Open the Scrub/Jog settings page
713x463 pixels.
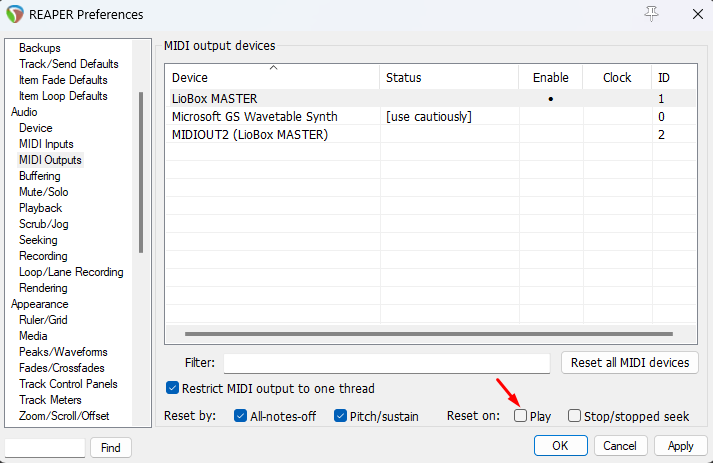[x=44, y=224]
